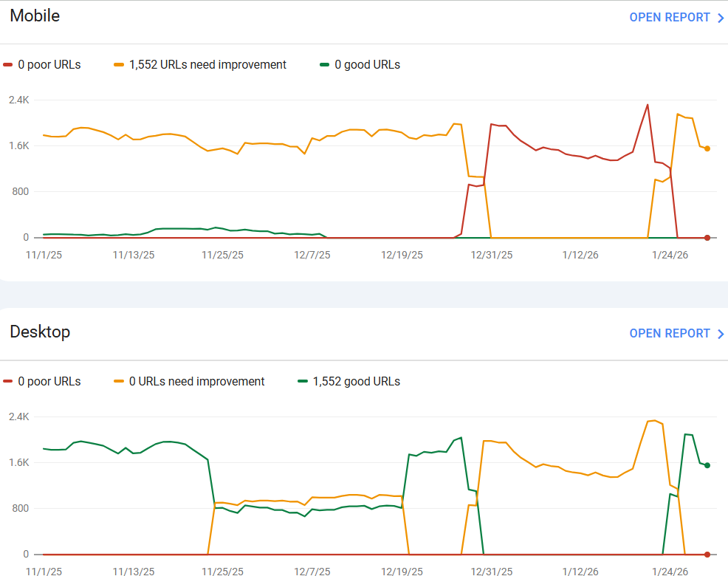Select Mobile '1,552 URLs need improvement' label

pos(207,64)
